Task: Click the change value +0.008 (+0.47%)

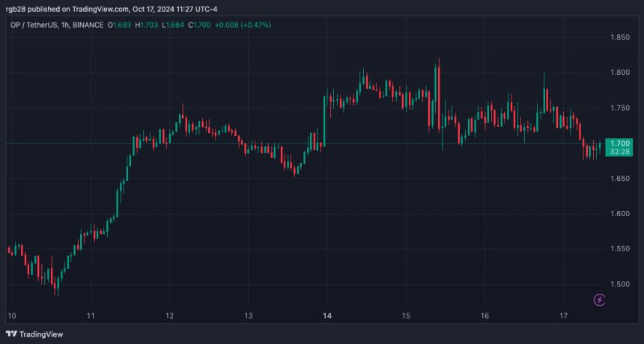Action: (243, 25)
